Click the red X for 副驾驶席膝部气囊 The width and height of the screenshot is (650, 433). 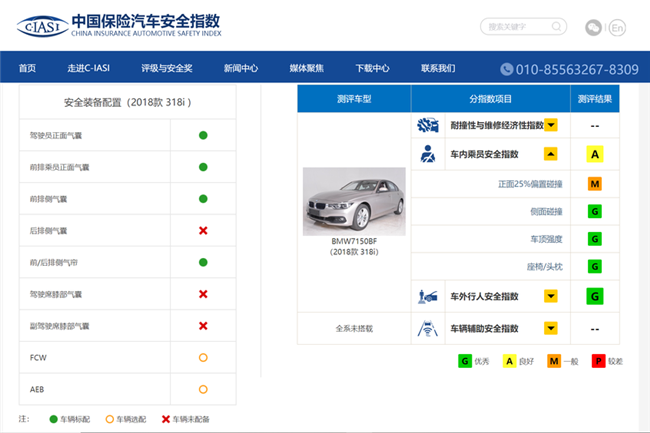click(x=203, y=326)
